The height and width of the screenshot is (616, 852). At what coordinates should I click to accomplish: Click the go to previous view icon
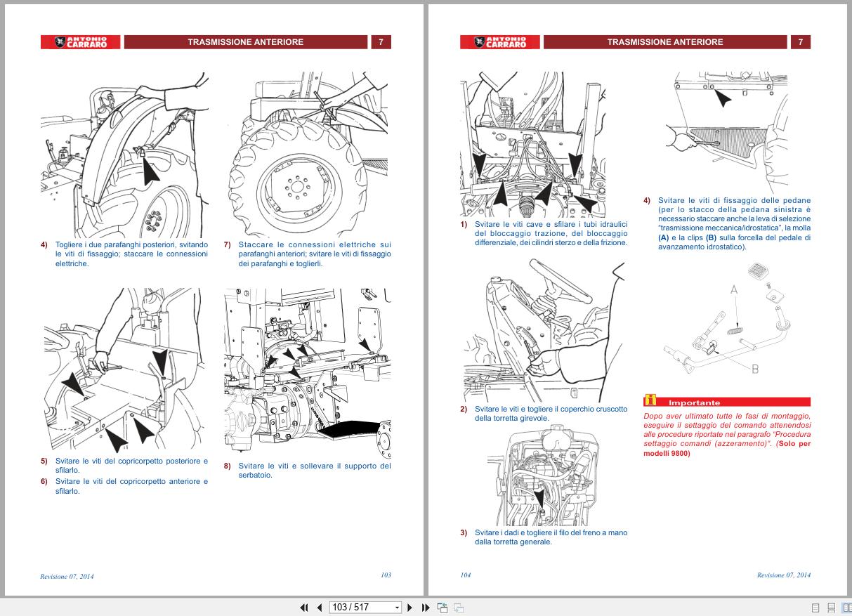[443, 608]
